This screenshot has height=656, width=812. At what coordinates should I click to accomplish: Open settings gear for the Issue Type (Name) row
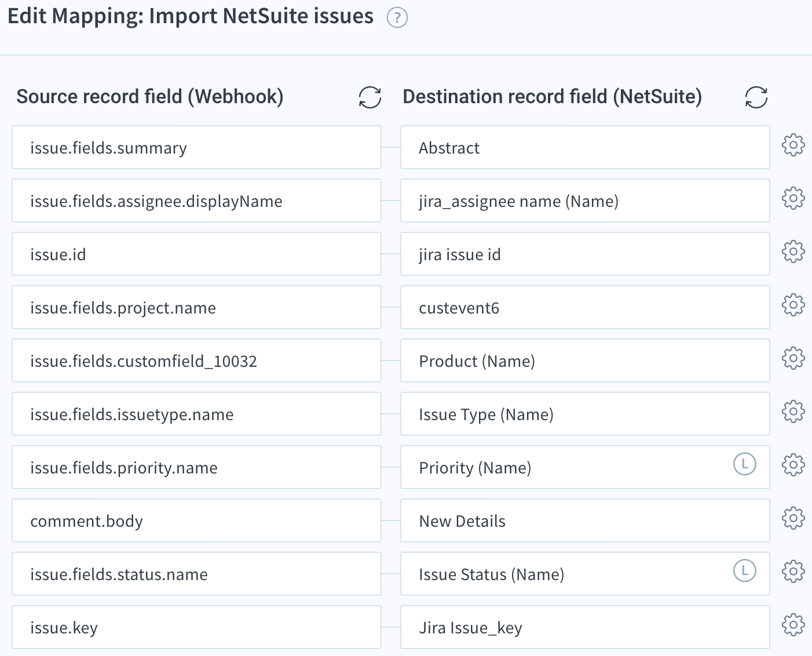(793, 411)
